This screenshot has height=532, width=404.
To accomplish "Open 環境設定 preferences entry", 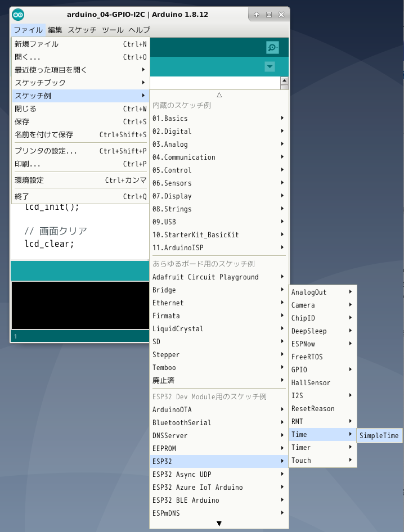I will [x=79, y=181].
